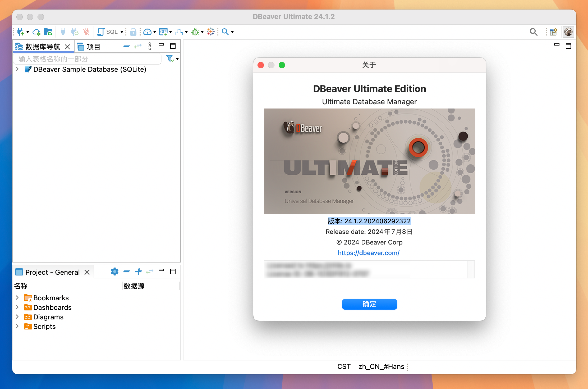This screenshot has height=389, width=588.
Task: Click the zh_CN_#Hans locale status entry
Action: [x=381, y=367]
